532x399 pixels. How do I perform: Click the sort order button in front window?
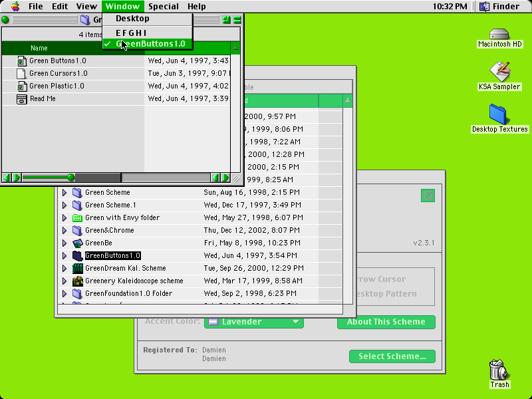coord(235,48)
